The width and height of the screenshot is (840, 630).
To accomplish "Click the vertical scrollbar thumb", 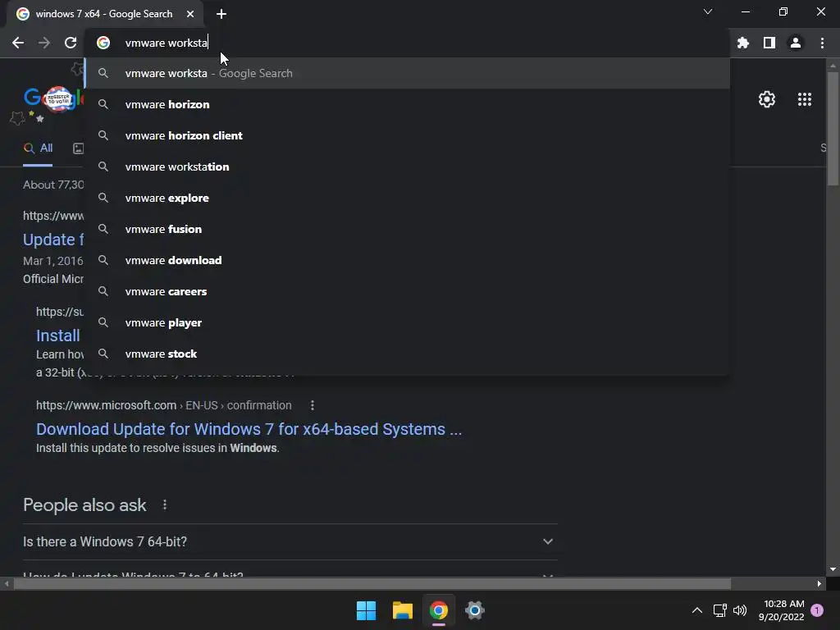I will tap(833, 129).
